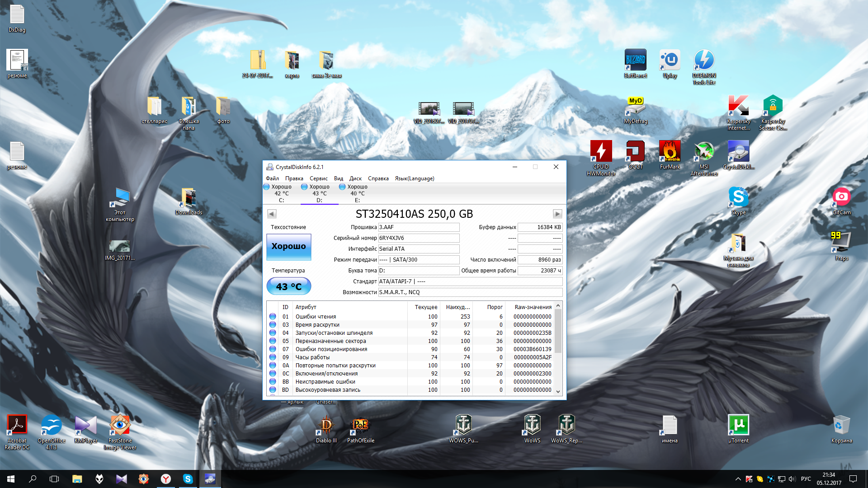Viewport: 868px width, 488px height.
Task: Click the Raw-значения column header
Action: (x=529, y=307)
